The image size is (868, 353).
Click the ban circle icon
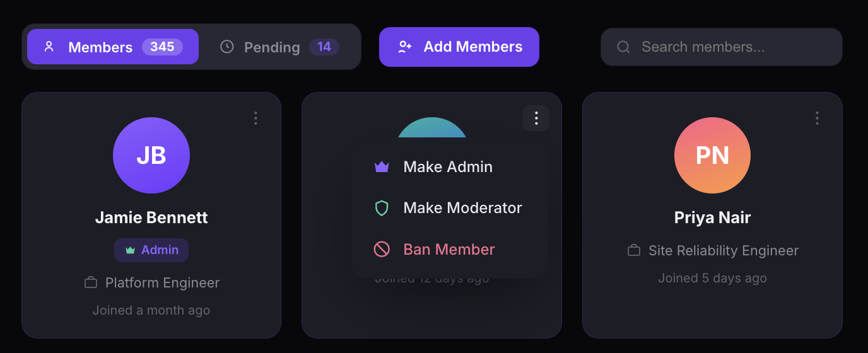tap(382, 249)
